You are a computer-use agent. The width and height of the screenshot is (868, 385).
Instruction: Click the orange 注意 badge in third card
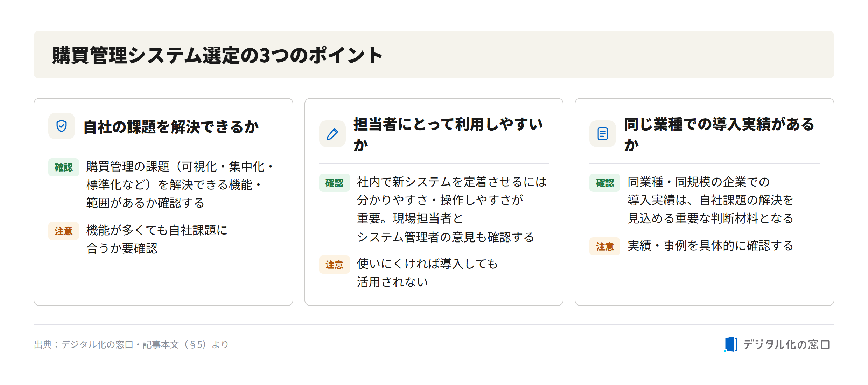604,246
